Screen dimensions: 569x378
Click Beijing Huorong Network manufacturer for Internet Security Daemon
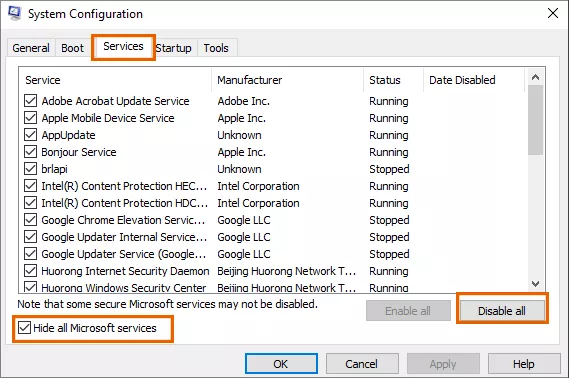point(286,271)
